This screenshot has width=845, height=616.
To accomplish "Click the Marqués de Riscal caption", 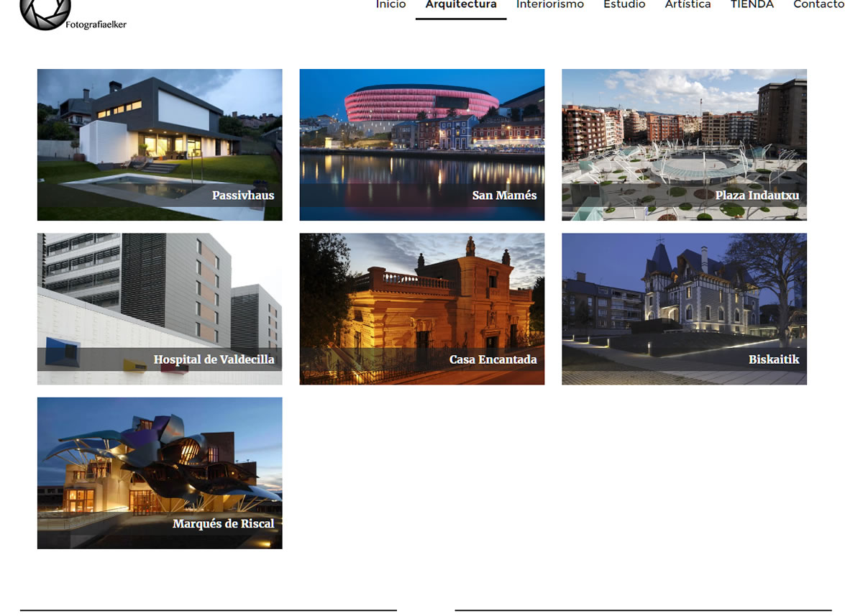I will [x=224, y=524].
